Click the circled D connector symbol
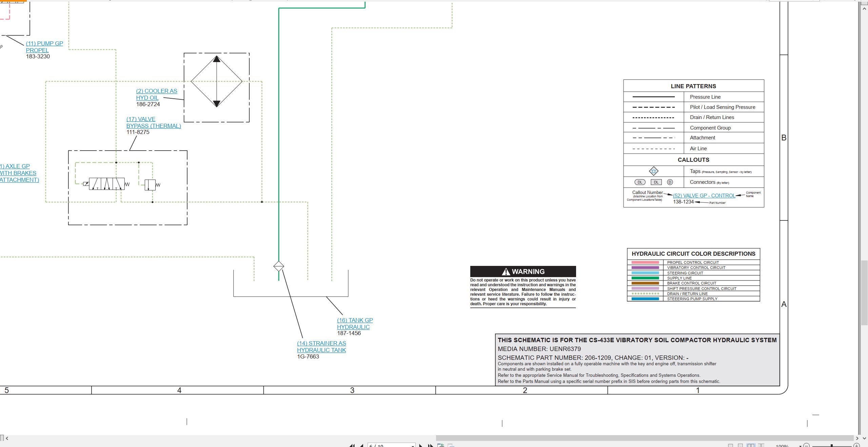This screenshot has width=868, height=447. click(670, 182)
